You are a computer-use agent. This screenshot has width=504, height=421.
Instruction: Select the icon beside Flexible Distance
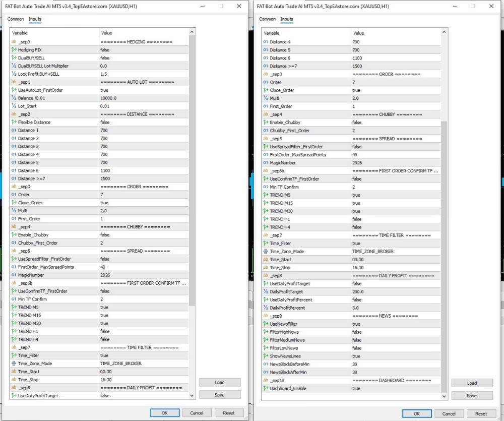[x=14, y=122]
